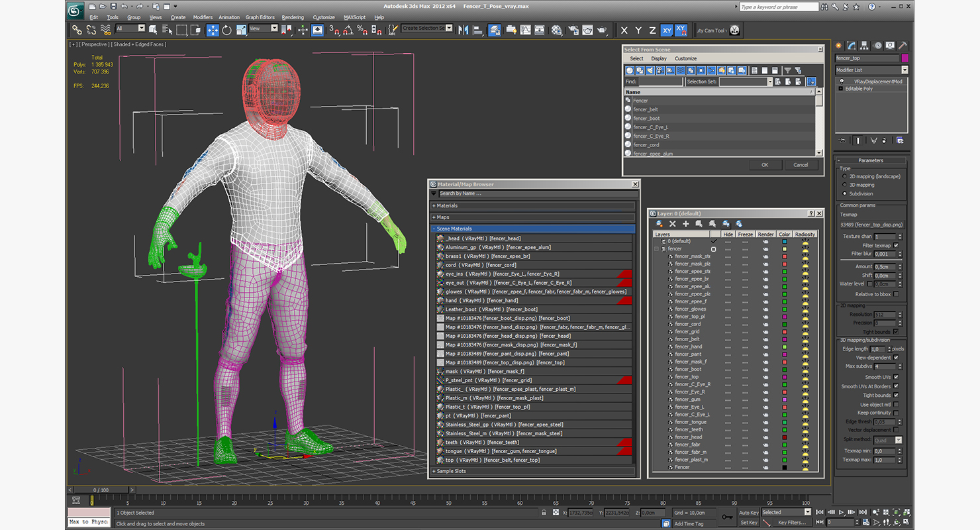Click the Render Production teapot icon
Image resolution: width=980 pixels, height=530 pixels.
[x=602, y=30]
